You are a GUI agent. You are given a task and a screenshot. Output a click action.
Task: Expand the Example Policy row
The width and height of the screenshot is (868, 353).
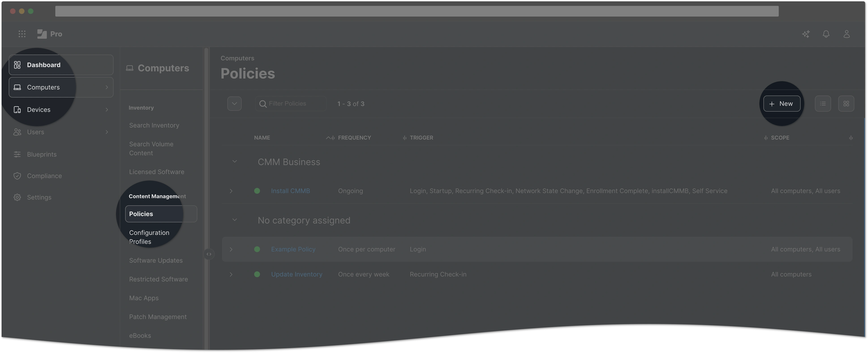231,249
